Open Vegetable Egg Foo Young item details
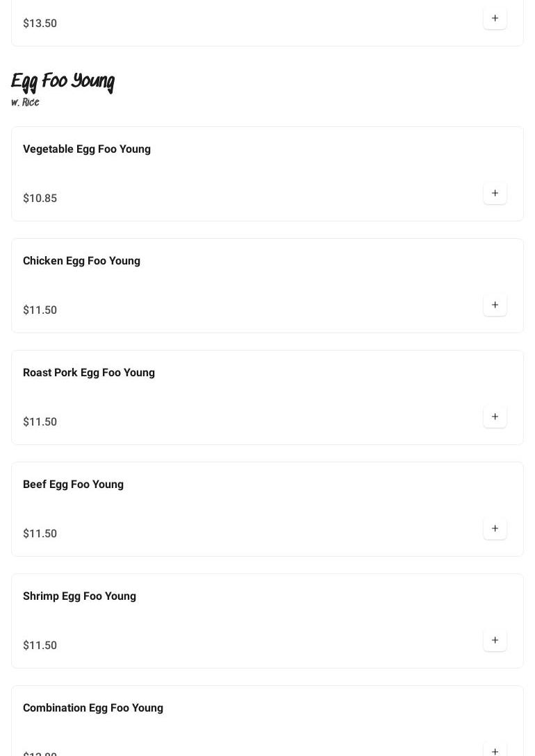 87,149
